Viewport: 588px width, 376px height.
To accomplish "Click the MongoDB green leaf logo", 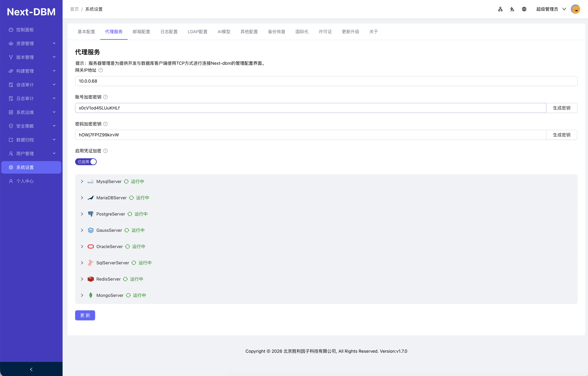I will [x=91, y=295].
